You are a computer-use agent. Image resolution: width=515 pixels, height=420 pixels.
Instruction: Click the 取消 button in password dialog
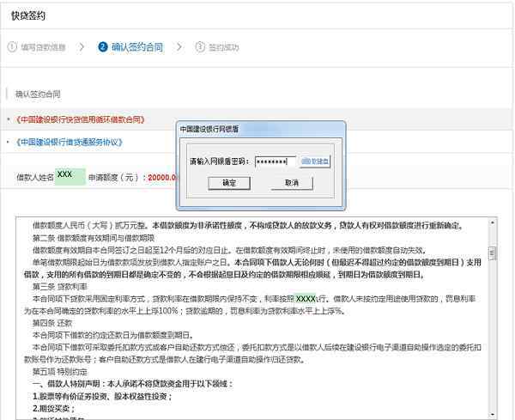coord(292,183)
